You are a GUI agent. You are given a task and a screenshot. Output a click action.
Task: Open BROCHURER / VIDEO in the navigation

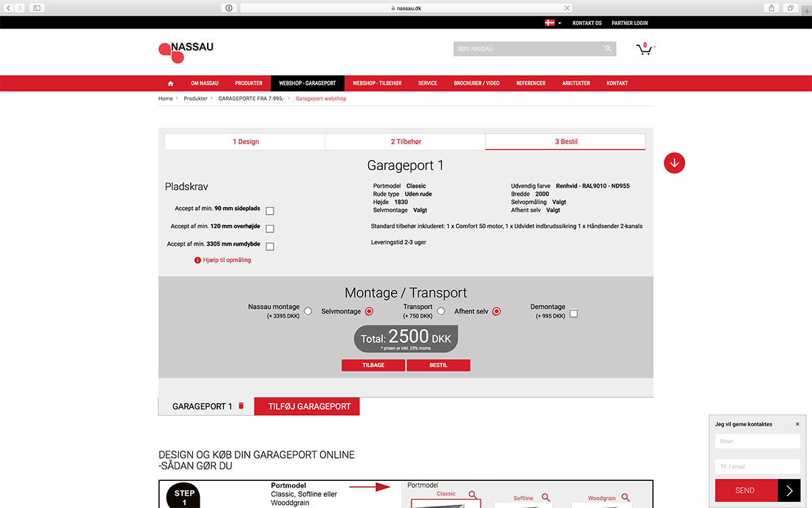476,83
